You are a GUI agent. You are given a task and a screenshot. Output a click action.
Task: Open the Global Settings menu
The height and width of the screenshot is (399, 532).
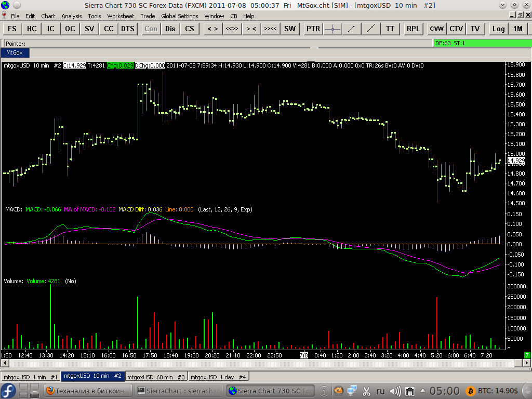tap(179, 16)
